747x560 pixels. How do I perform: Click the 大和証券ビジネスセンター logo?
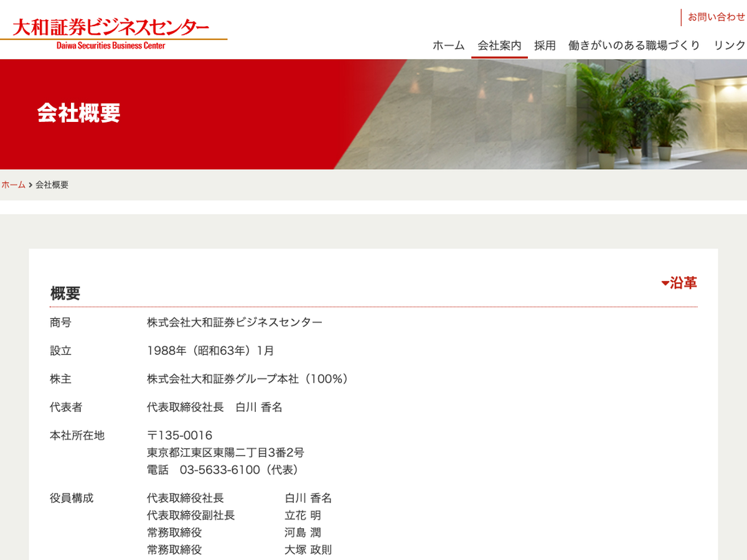(112, 31)
